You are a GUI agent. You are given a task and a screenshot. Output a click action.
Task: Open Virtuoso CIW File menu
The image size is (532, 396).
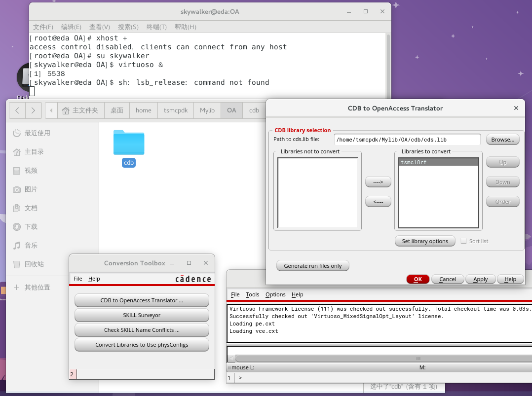[x=235, y=294]
